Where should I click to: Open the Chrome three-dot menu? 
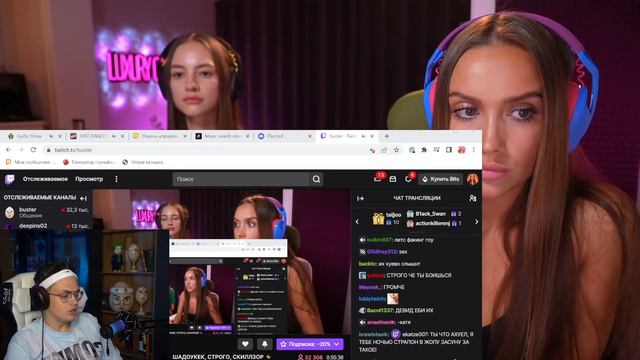pos(473,150)
